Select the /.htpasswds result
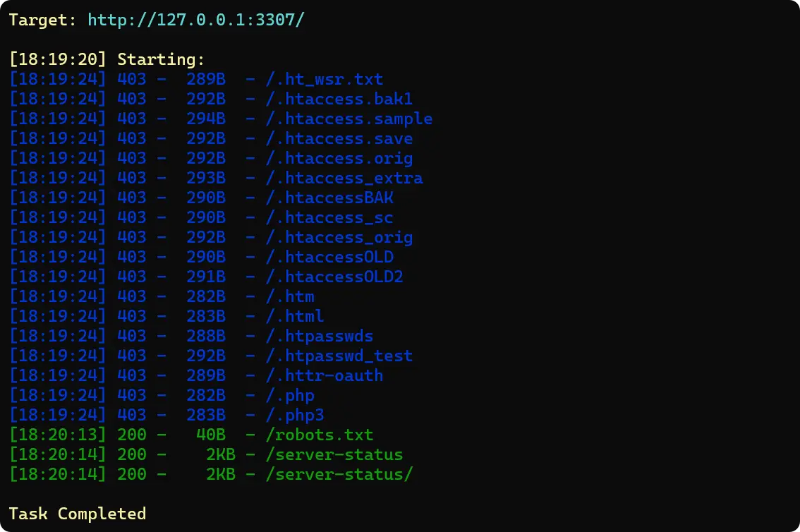Screen dimensions: 800x532 pos(320,336)
